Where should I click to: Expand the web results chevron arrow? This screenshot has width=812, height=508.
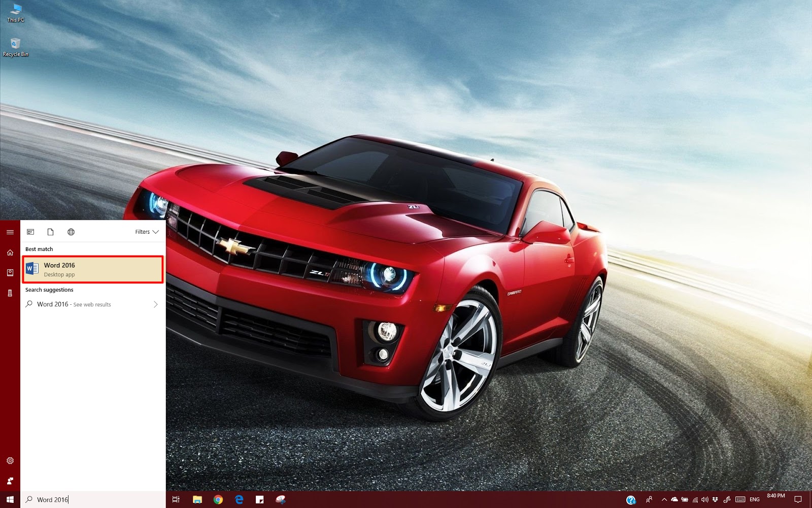click(155, 304)
